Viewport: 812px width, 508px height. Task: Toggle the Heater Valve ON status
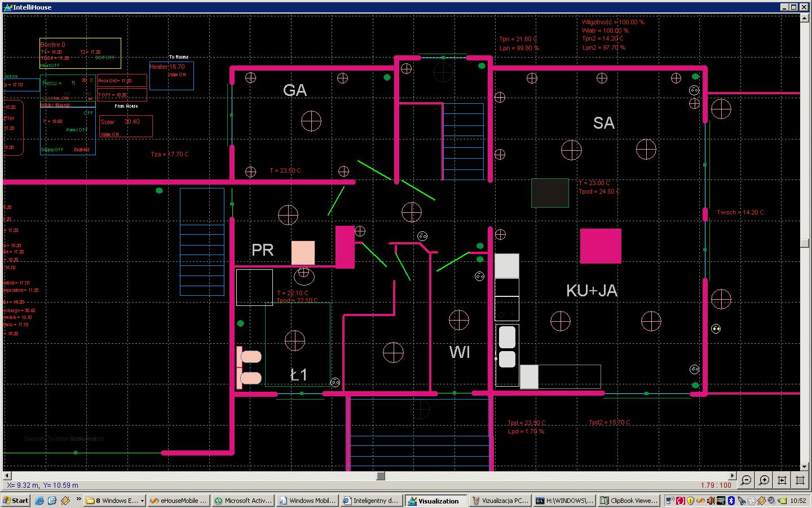[176, 75]
